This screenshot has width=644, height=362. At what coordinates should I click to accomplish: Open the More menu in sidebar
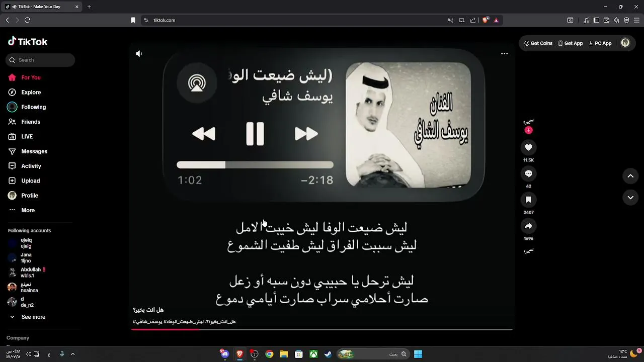click(x=21, y=210)
